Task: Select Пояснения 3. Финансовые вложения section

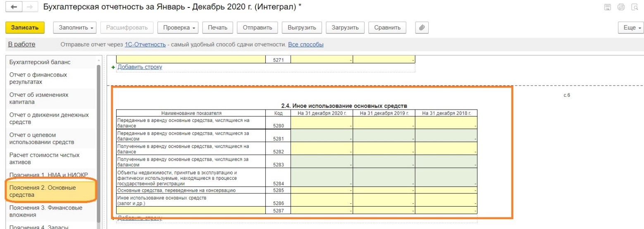Action: pos(51,211)
